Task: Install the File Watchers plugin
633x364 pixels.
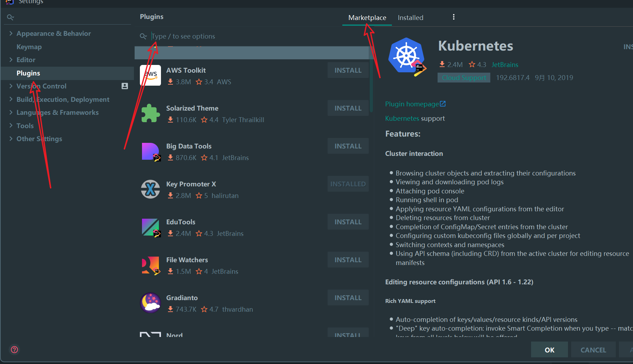Action: pyautogui.click(x=348, y=260)
